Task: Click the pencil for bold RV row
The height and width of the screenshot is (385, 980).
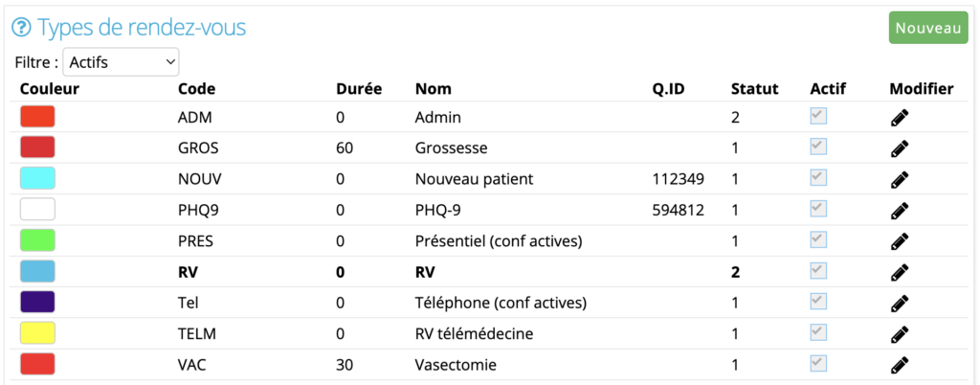Action: [900, 273]
